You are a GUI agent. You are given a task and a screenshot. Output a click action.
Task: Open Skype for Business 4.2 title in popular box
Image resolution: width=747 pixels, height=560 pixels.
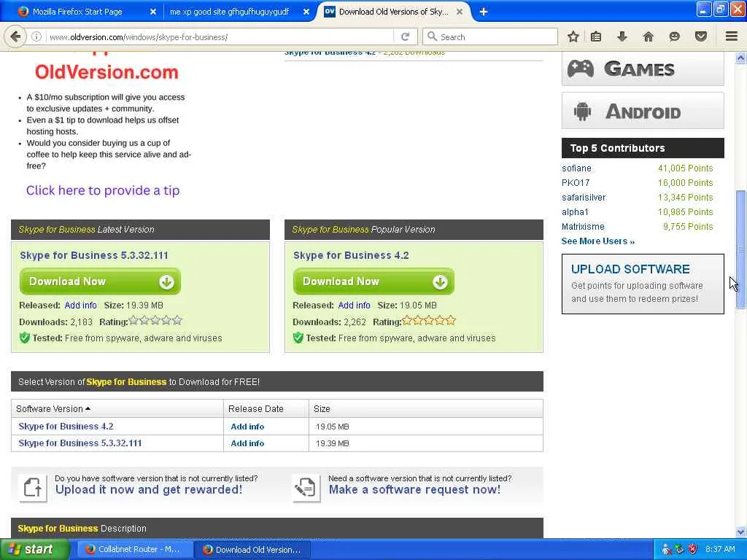pos(351,255)
